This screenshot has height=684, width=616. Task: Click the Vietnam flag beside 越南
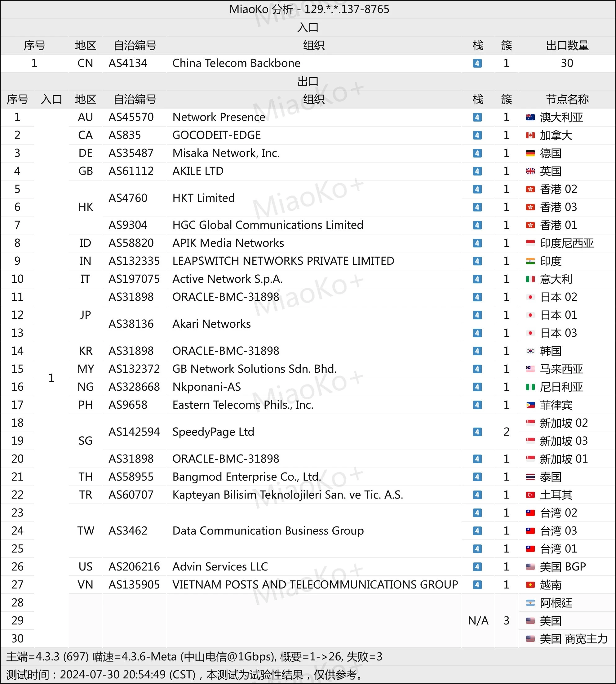[x=530, y=584]
